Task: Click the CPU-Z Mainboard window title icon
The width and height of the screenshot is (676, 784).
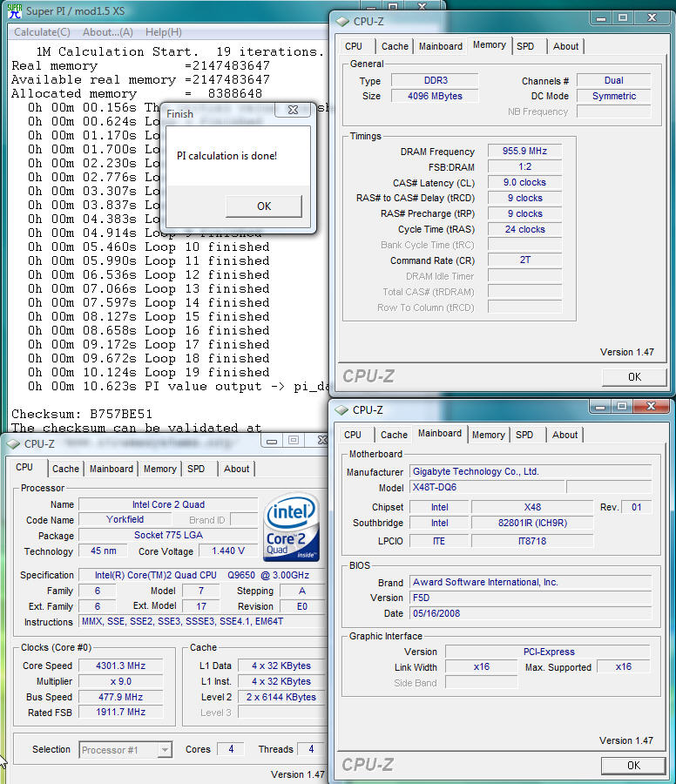Action: [x=341, y=410]
